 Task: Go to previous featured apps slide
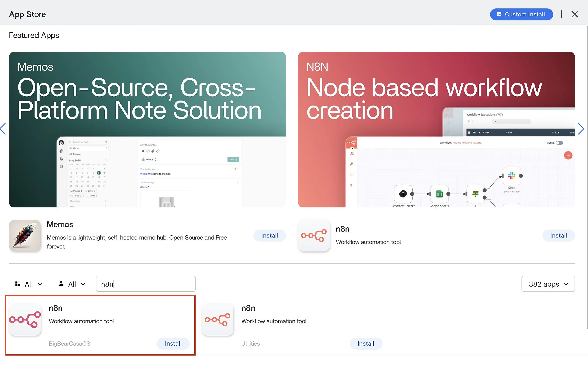tap(3, 129)
